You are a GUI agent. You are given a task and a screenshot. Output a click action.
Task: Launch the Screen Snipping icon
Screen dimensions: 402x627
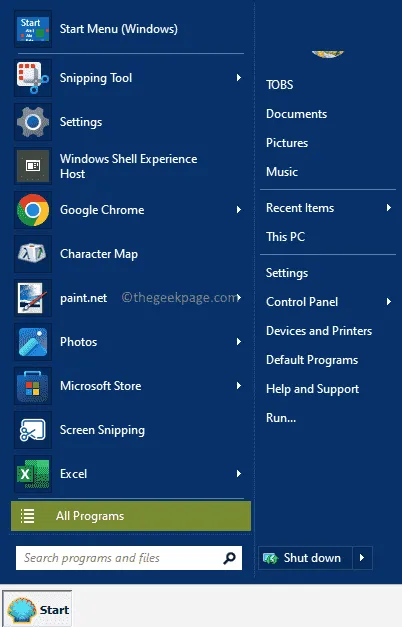click(x=33, y=429)
